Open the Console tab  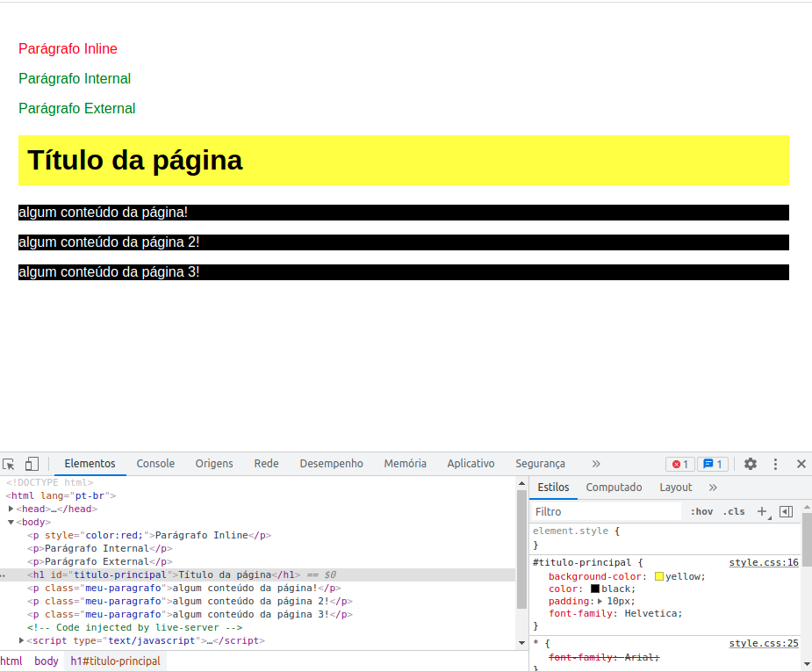[155, 464]
